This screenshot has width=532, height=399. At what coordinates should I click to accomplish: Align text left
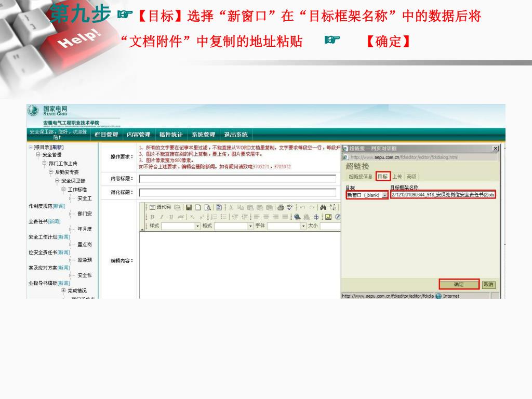tap(257, 217)
